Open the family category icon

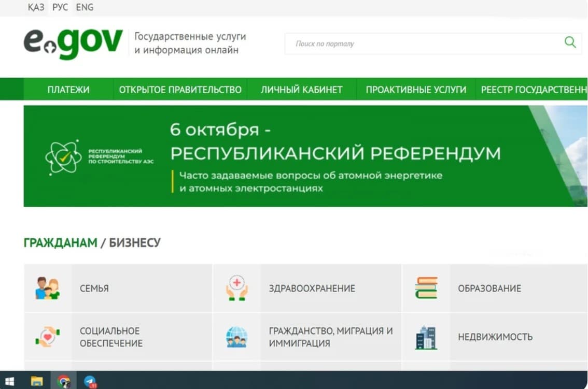pos(48,288)
